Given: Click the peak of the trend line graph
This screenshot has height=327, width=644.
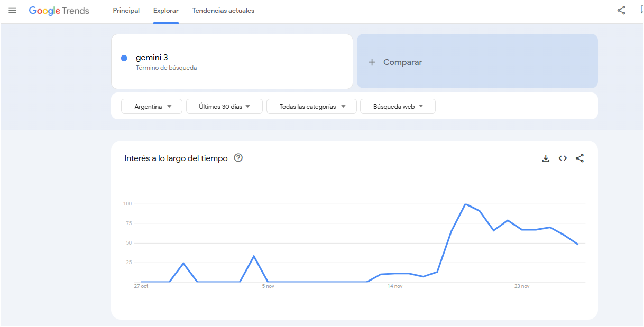Looking at the screenshot, I should 467,204.
